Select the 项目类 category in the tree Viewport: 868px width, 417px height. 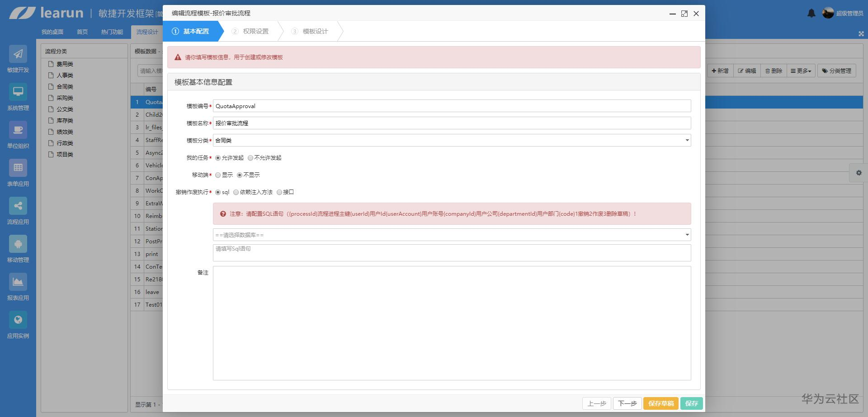pyautogui.click(x=65, y=155)
